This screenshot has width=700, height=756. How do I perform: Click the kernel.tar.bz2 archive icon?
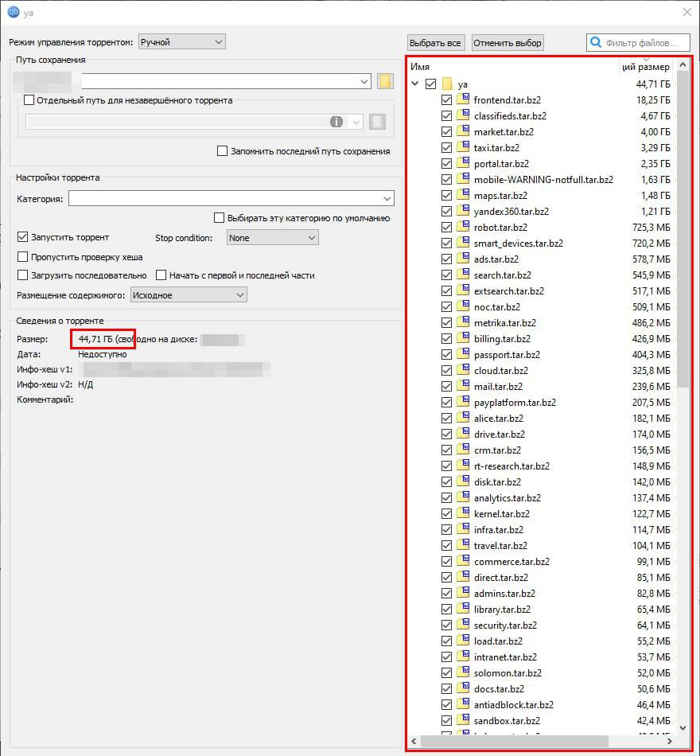pos(463,513)
